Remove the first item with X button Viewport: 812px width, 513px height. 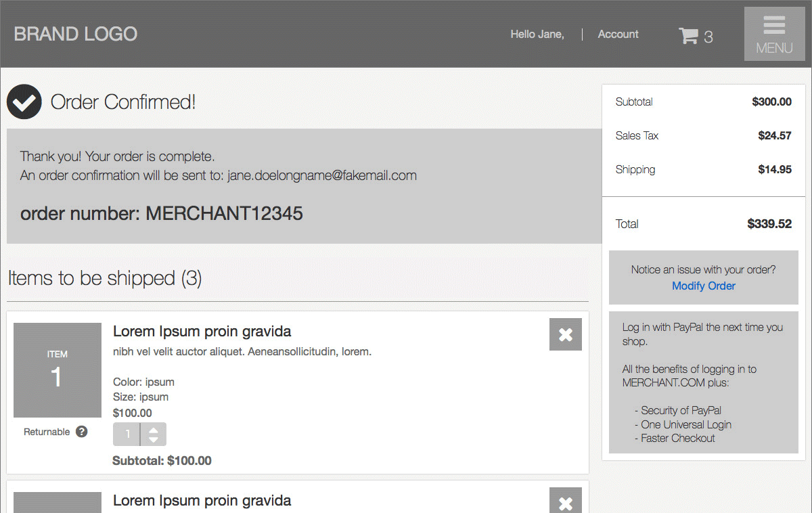(565, 334)
